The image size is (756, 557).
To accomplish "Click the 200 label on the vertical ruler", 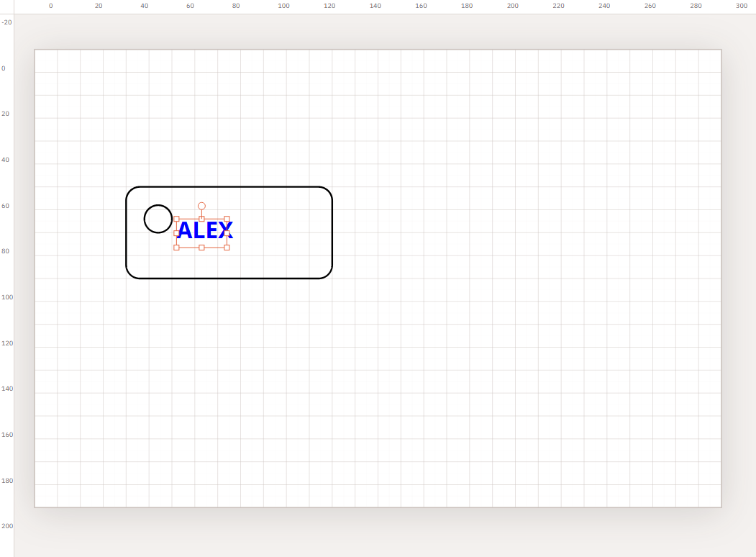I will (x=7, y=526).
